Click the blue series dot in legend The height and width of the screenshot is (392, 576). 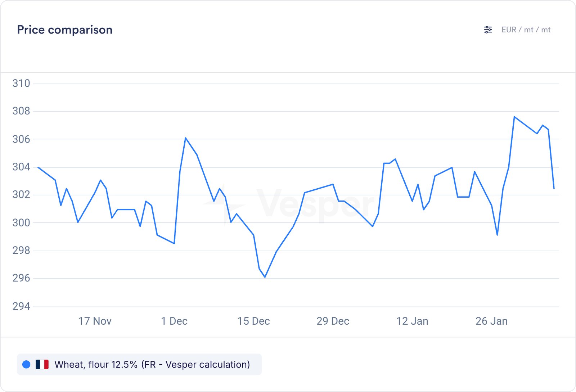point(26,365)
